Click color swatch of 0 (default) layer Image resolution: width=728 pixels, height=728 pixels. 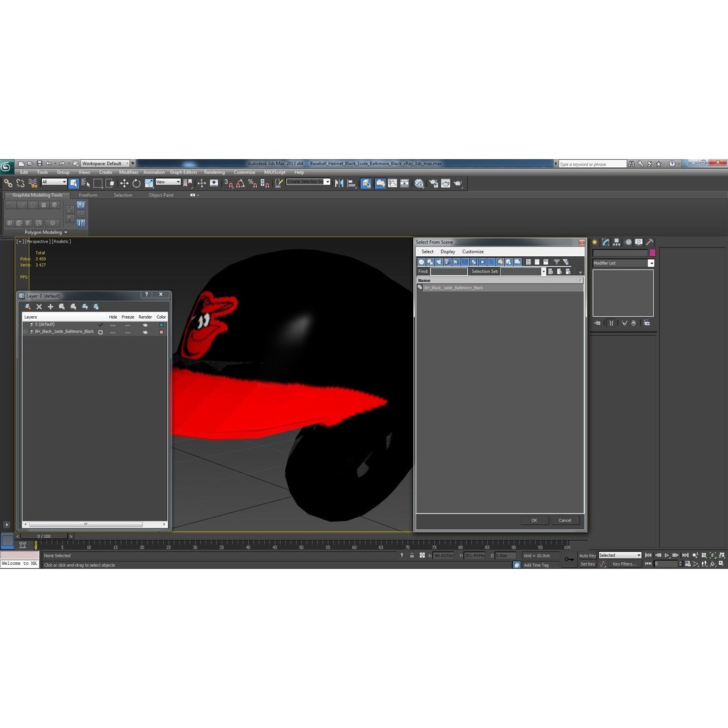tap(161, 324)
